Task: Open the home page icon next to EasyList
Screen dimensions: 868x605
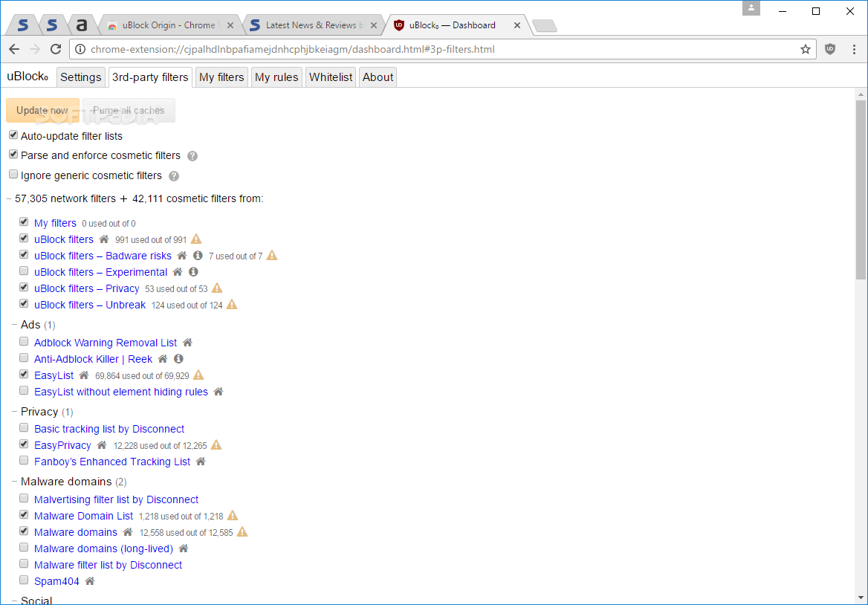Action: pyautogui.click(x=83, y=375)
